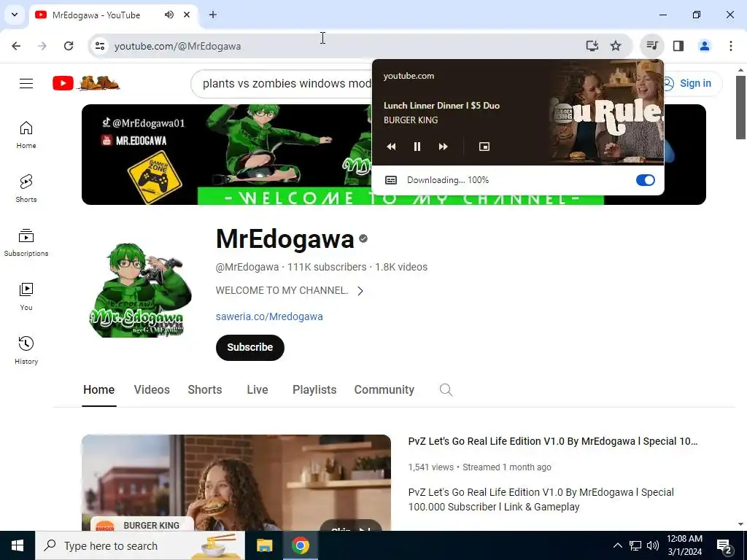Open the YouTube guide hamburger menu
The width and height of the screenshot is (747, 560).
tap(26, 83)
